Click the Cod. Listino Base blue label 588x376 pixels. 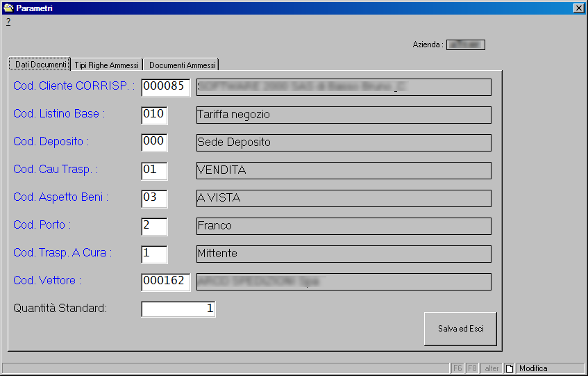click(x=59, y=114)
